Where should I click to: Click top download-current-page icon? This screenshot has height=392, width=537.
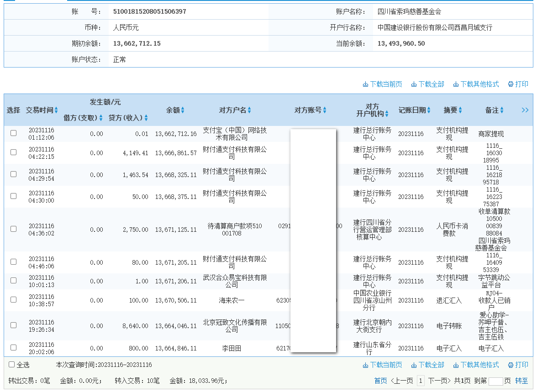point(365,84)
